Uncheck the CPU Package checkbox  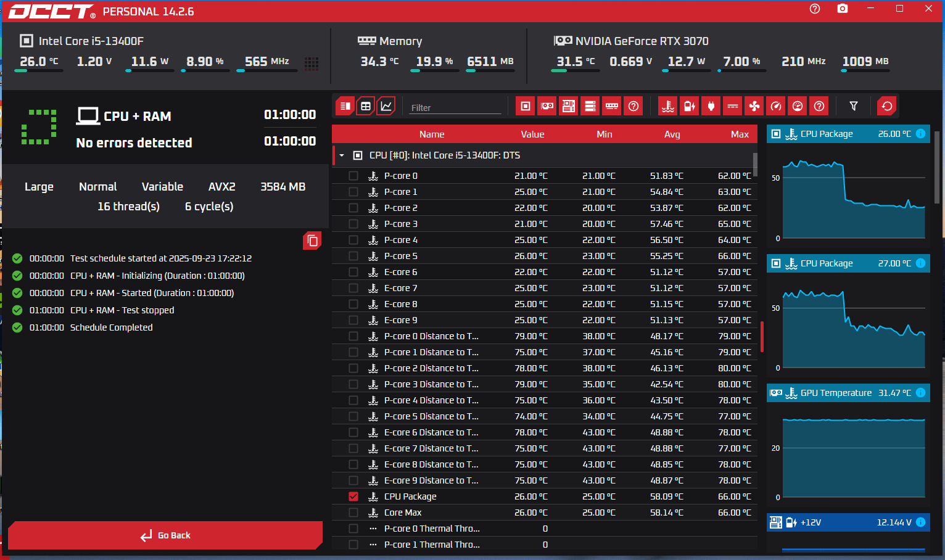(353, 496)
